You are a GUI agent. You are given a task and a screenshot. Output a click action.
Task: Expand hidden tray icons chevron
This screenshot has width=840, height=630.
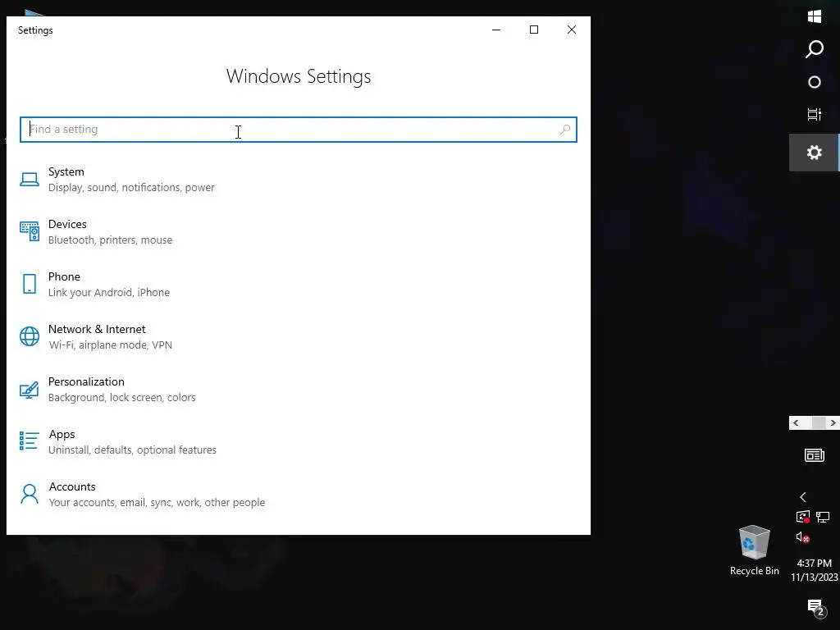802,497
